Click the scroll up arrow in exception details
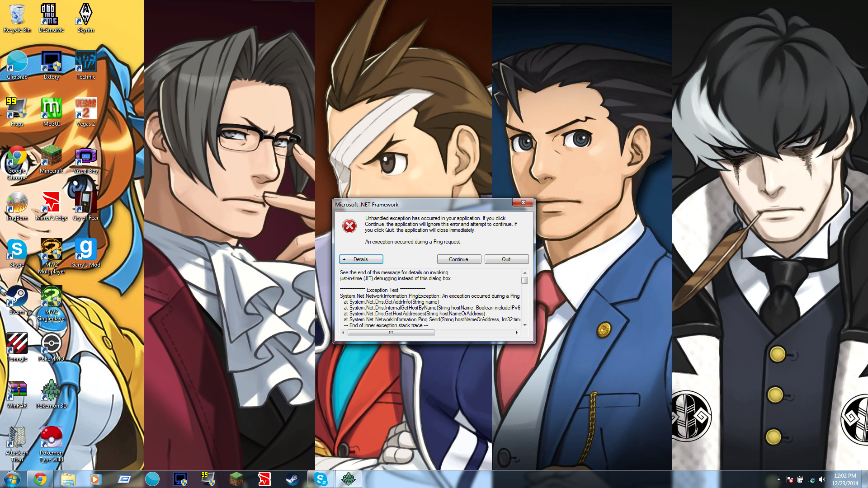The width and height of the screenshot is (868, 488). pos(525,273)
